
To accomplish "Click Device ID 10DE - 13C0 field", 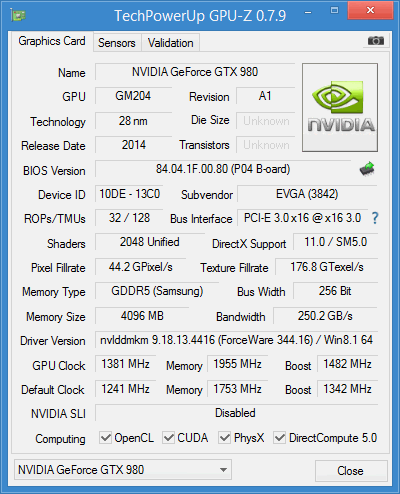I will click(129, 194).
